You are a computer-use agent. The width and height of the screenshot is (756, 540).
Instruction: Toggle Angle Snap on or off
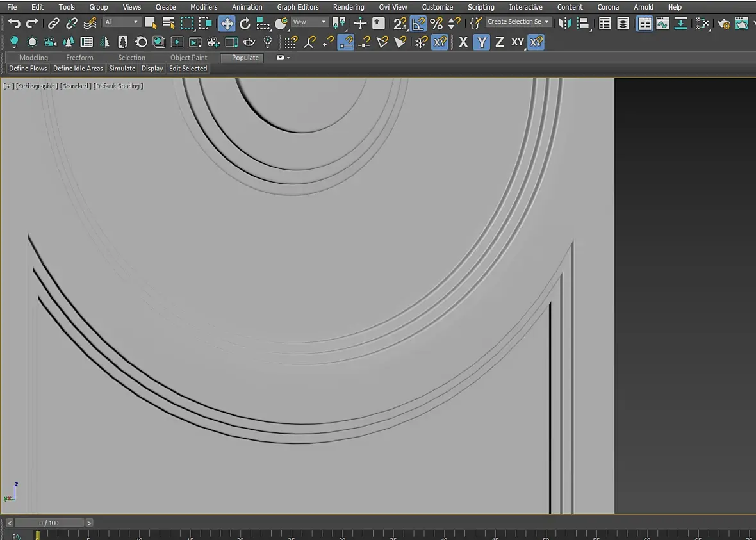coord(418,24)
